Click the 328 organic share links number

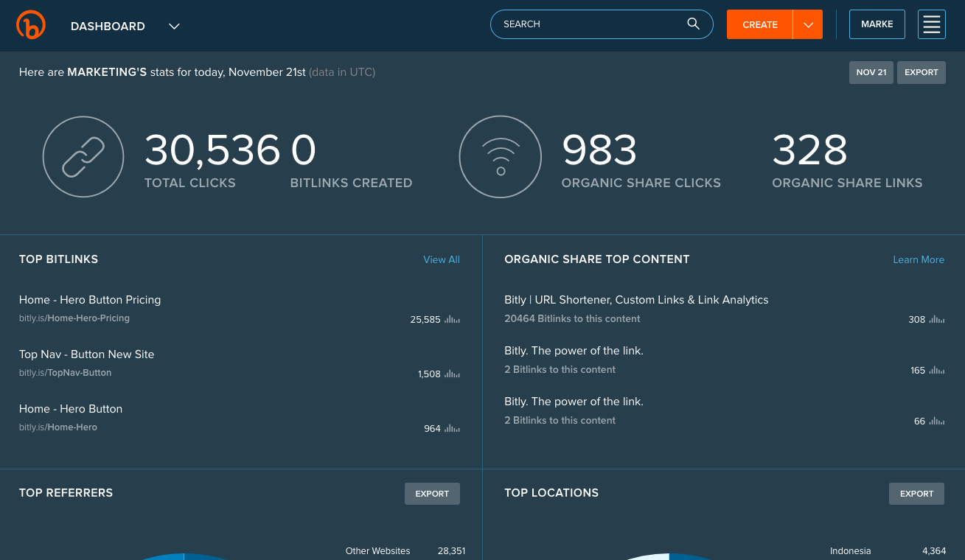(x=809, y=150)
